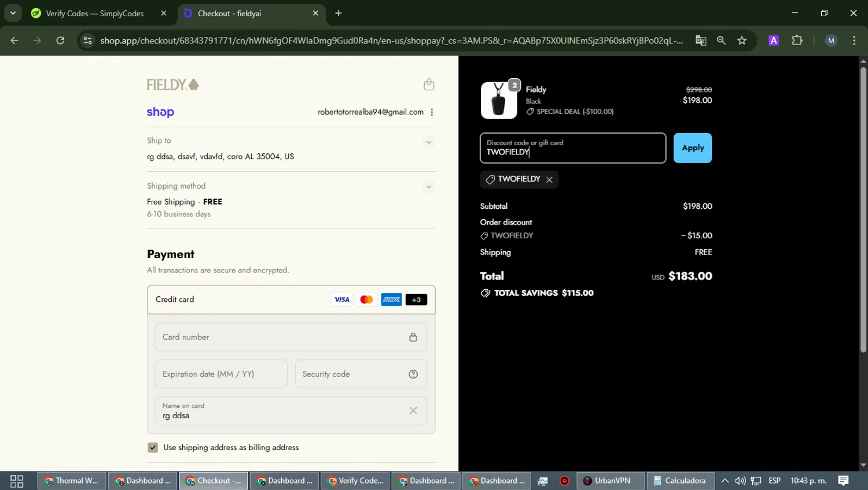Open the tab search dropdown arrow

coord(13,13)
